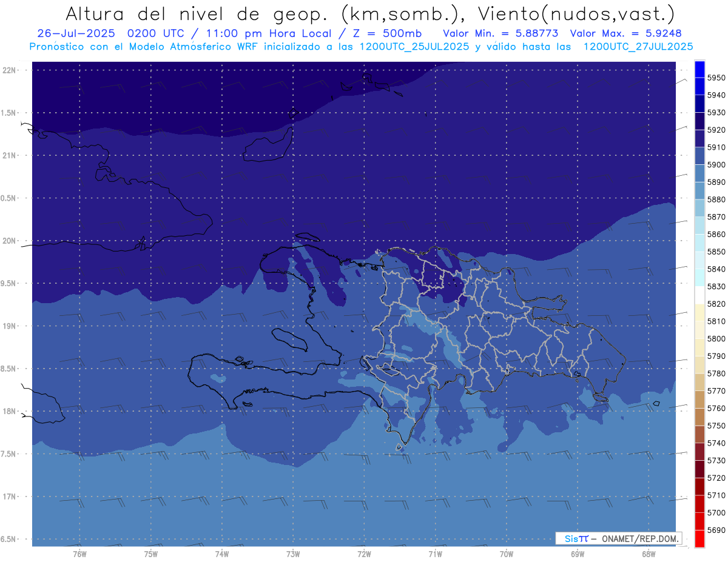The image size is (728, 562).
Task: Click the 20N latitude axis label
Action: (10, 241)
